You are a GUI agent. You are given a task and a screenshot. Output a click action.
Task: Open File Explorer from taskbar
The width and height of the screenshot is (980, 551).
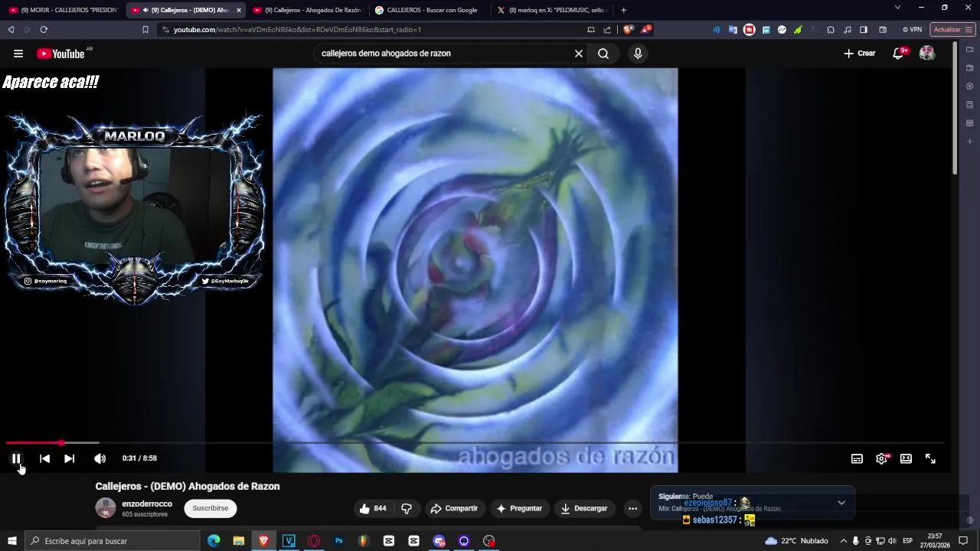(238, 541)
